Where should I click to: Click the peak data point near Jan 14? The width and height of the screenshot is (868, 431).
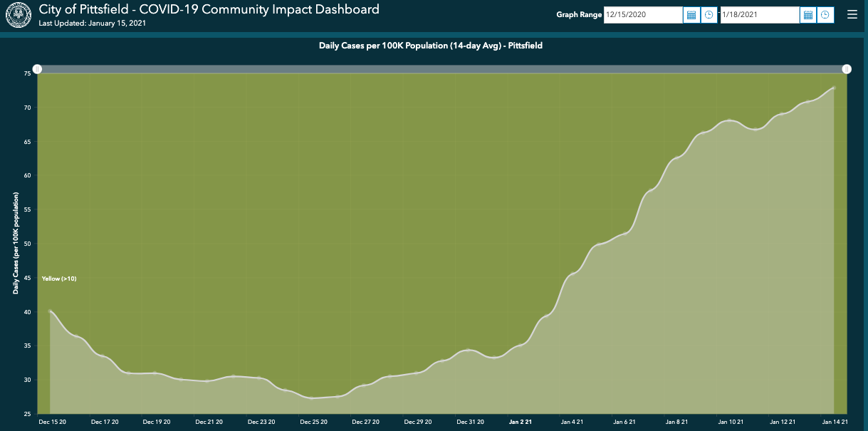833,87
